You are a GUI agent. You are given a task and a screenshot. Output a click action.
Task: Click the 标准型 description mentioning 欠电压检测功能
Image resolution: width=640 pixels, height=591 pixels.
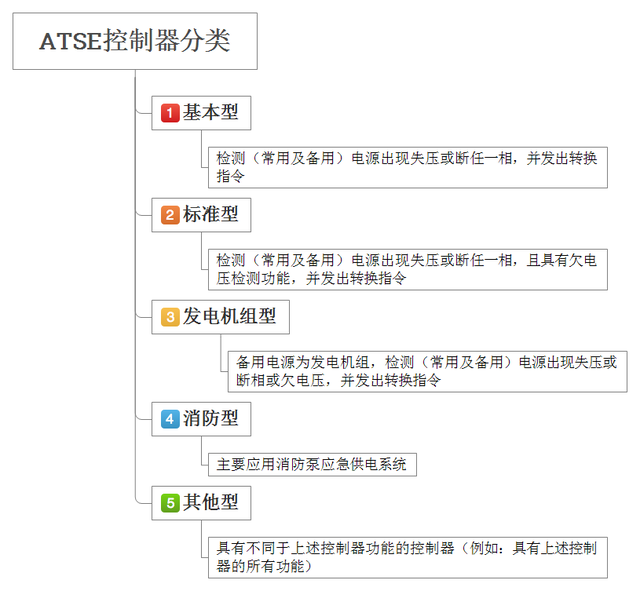coord(408,269)
